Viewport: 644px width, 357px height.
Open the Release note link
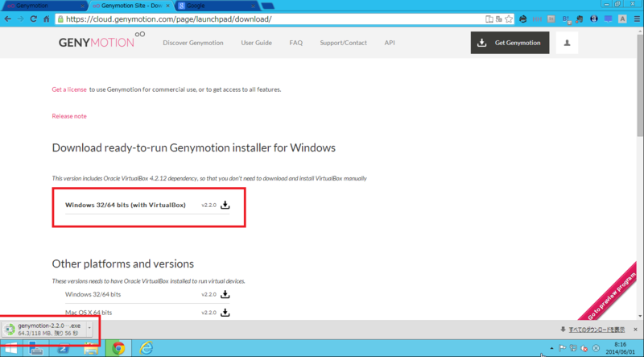click(69, 116)
